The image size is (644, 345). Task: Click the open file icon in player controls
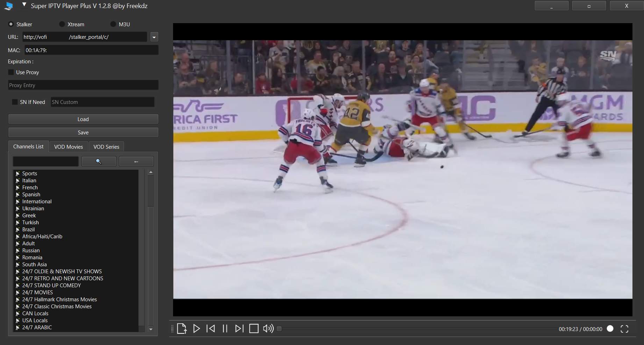pos(181,329)
